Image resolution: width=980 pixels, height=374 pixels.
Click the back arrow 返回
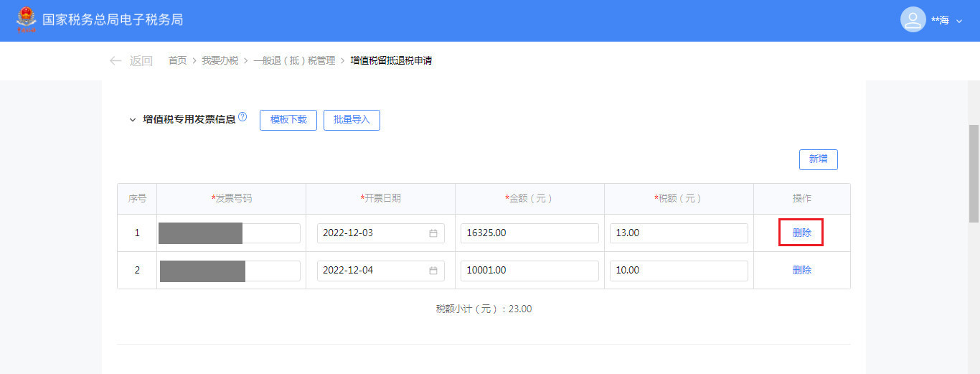pyautogui.click(x=131, y=61)
